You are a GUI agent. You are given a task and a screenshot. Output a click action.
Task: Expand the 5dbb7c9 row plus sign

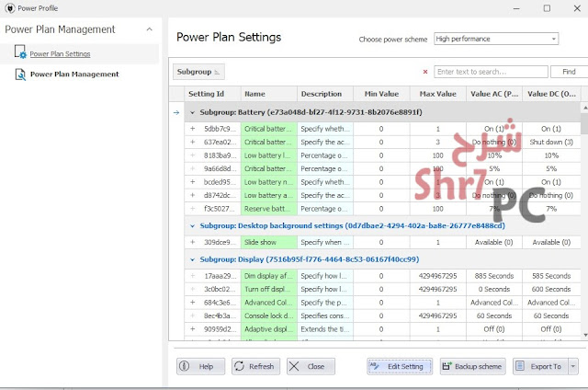pyautogui.click(x=192, y=129)
